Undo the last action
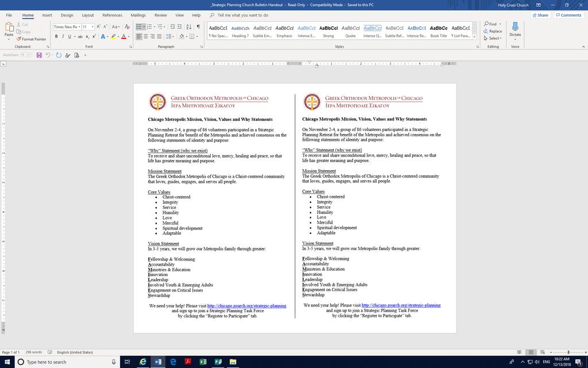Image resolution: width=588 pixels, height=368 pixels. 48,55
